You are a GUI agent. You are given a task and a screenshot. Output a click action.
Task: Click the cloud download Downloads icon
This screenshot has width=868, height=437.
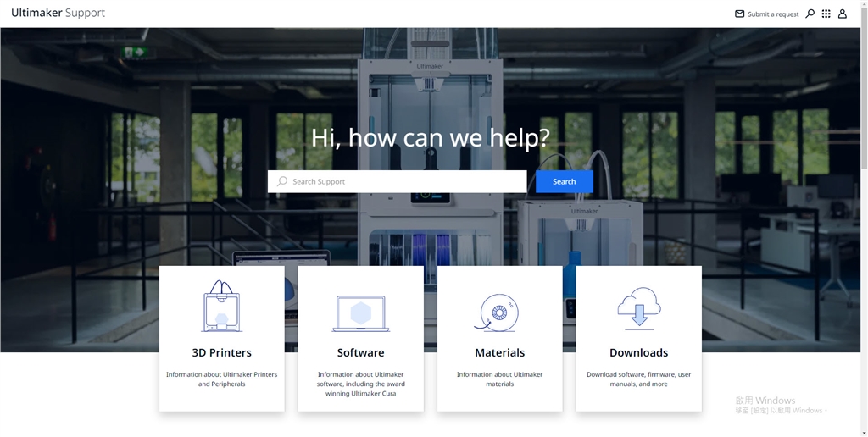click(638, 307)
